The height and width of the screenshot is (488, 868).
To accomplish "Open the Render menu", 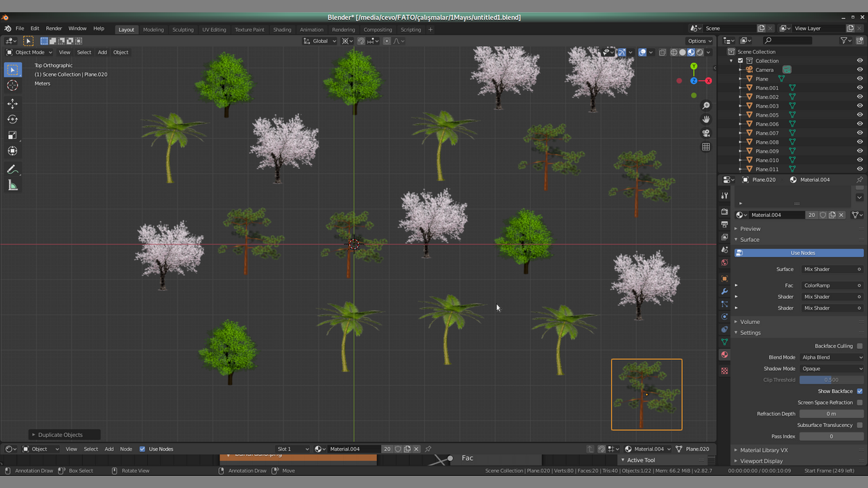I will coord(54,28).
